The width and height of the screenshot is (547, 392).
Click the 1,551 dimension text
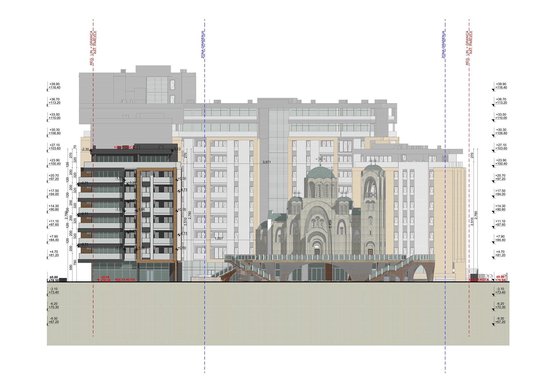pyautogui.click(x=219, y=239)
